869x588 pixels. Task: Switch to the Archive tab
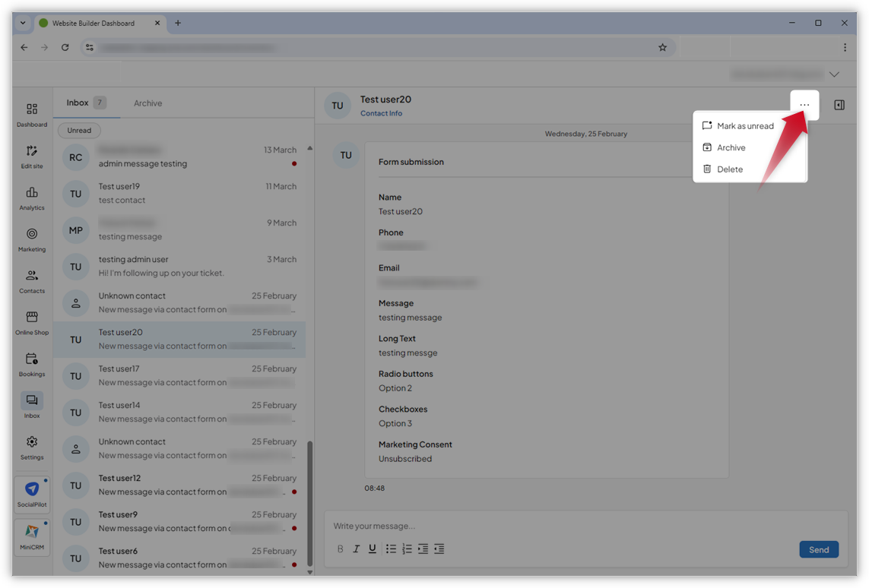click(x=147, y=103)
